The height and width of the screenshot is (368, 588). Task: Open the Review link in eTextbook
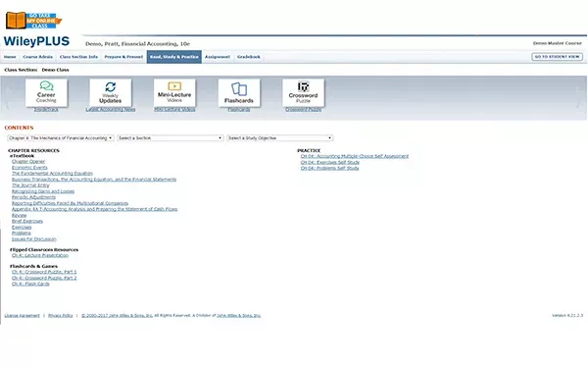point(20,216)
